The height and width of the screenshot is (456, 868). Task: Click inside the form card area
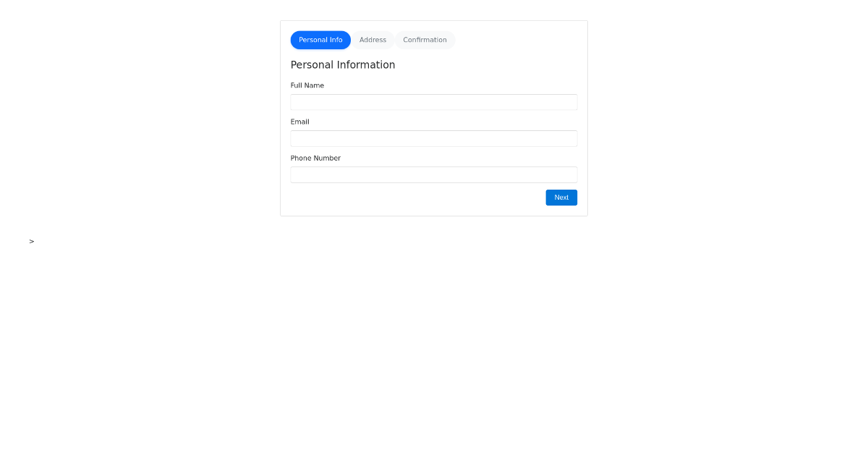433,118
